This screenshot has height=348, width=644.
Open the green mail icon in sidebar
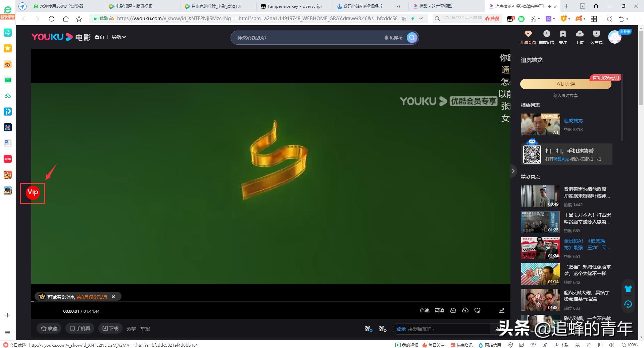[7, 80]
